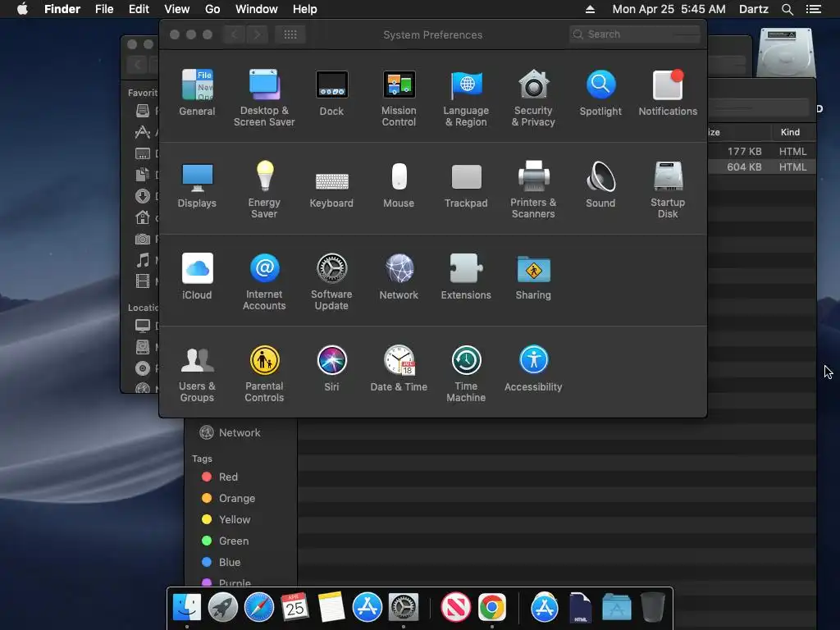Open Trackpad preferences
The width and height of the screenshot is (840, 630).
(x=466, y=185)
